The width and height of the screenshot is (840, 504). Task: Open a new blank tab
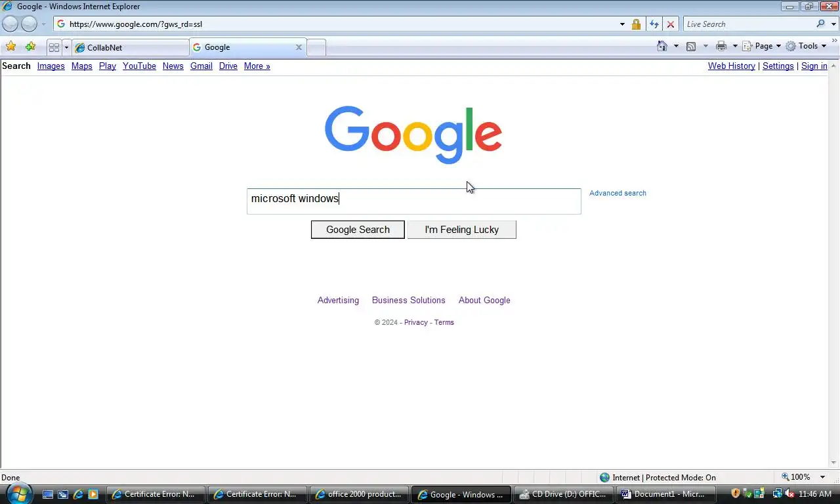316,47
